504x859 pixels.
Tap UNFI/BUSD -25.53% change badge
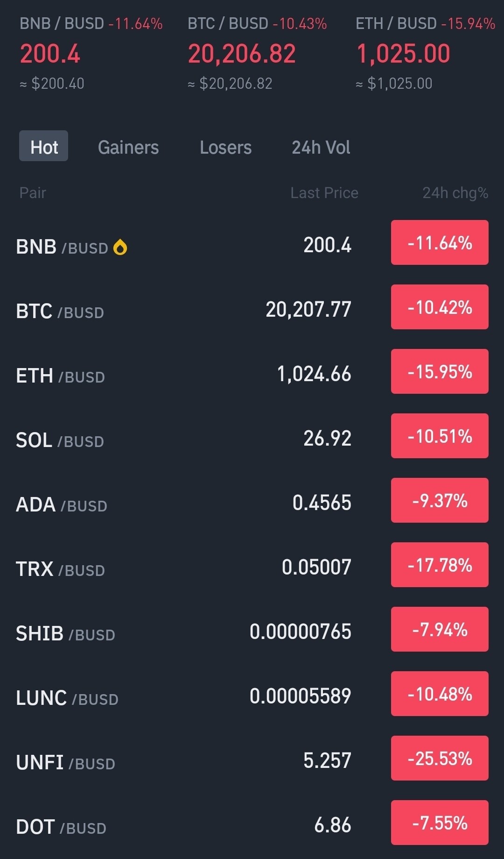[440, 759]
